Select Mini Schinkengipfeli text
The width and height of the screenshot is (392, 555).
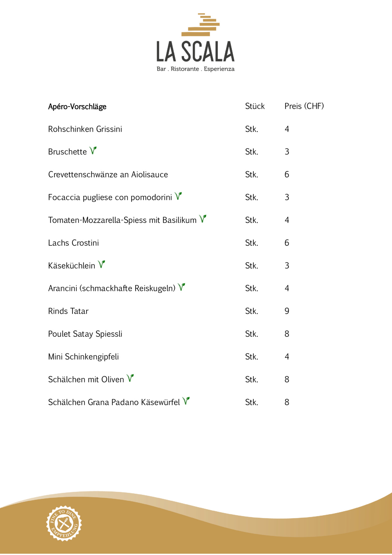pyautogui.click(x=83, y=357)
